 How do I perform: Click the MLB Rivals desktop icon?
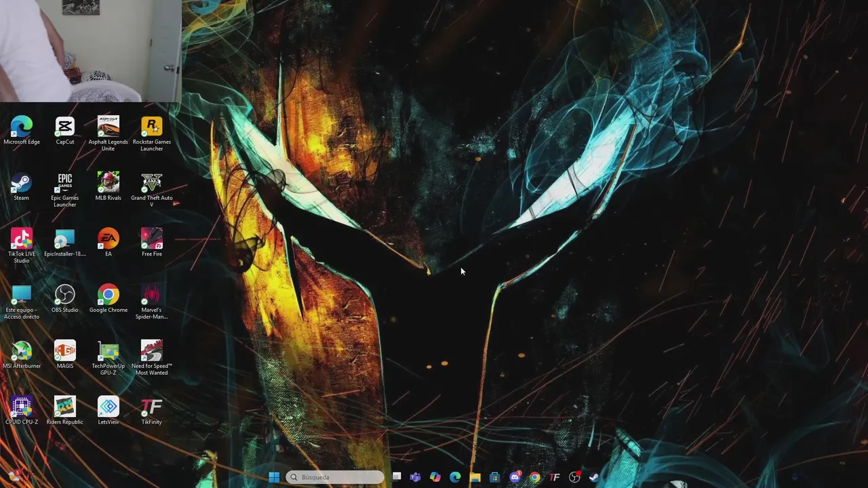pos(108,186)
